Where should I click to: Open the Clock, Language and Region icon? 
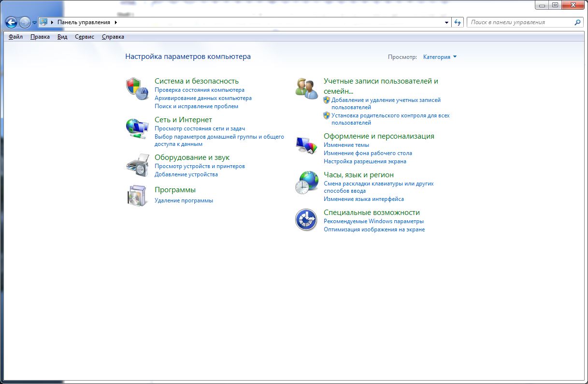coord(306,183)
